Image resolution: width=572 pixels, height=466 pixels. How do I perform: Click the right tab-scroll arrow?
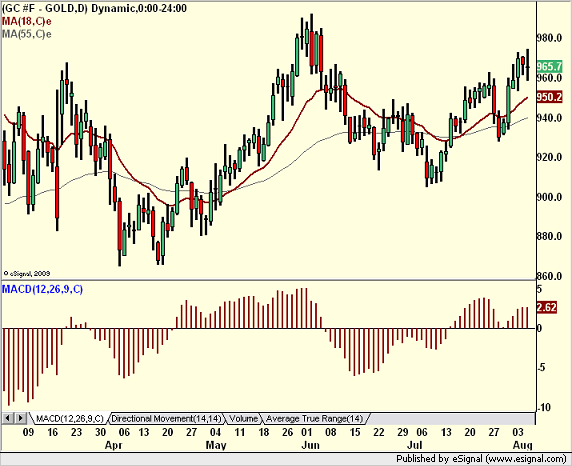(x=20, y=418)
